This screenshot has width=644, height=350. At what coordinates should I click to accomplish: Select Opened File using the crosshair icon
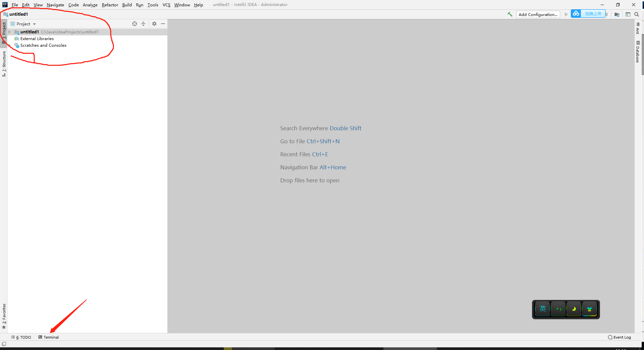click(x=135, y=24)
